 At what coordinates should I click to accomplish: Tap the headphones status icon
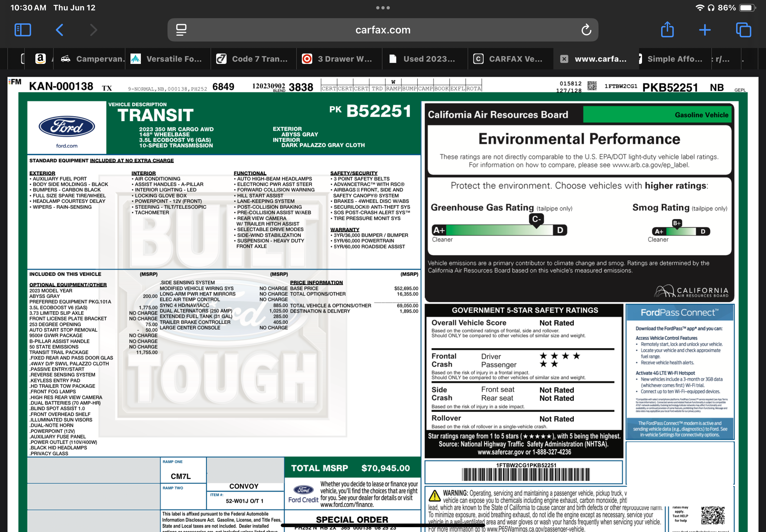point(710,8)
